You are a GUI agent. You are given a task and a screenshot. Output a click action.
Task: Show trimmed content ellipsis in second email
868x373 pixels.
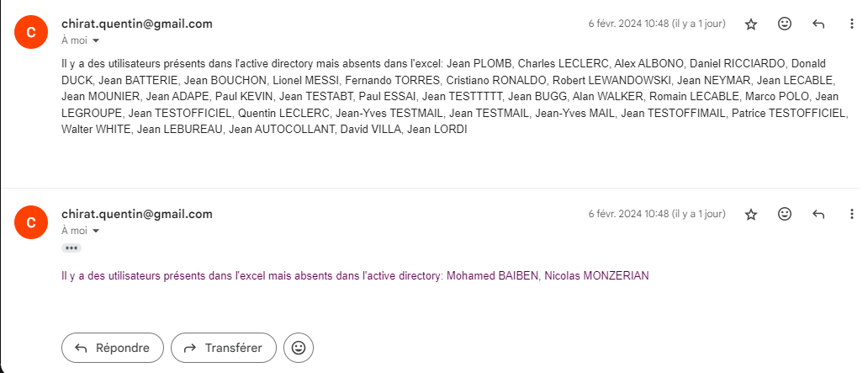pyautogui.click(x=71, y=248)
